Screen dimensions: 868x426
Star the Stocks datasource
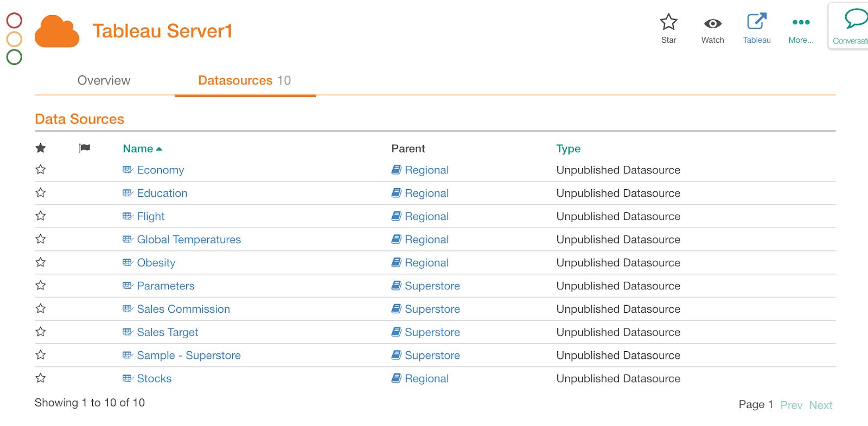pyautogui.click(x=41, y=378)
